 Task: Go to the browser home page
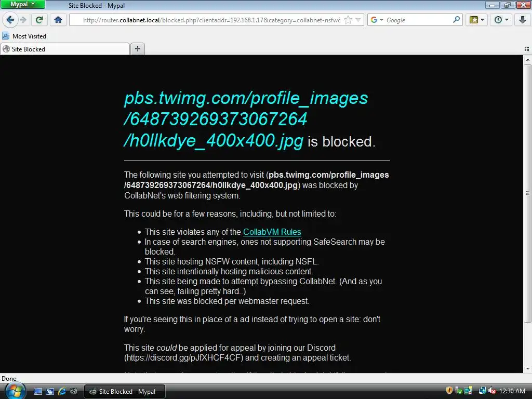pos(58,20)
